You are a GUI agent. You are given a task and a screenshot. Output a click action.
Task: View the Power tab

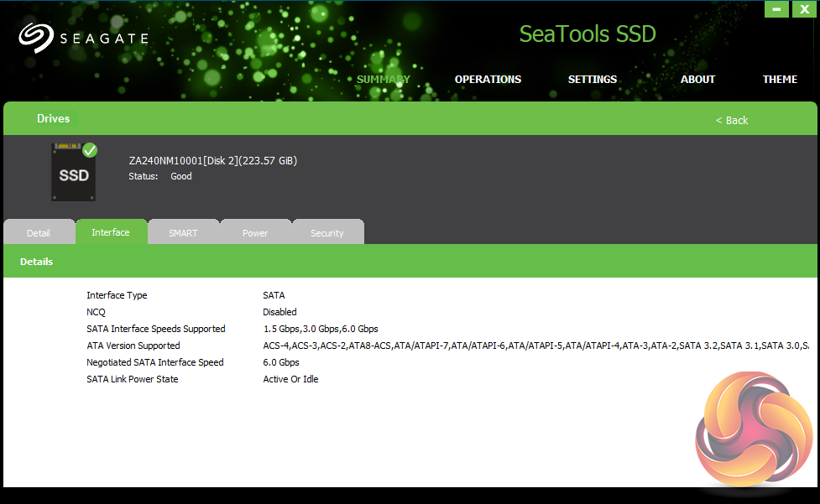coord(255,233)
